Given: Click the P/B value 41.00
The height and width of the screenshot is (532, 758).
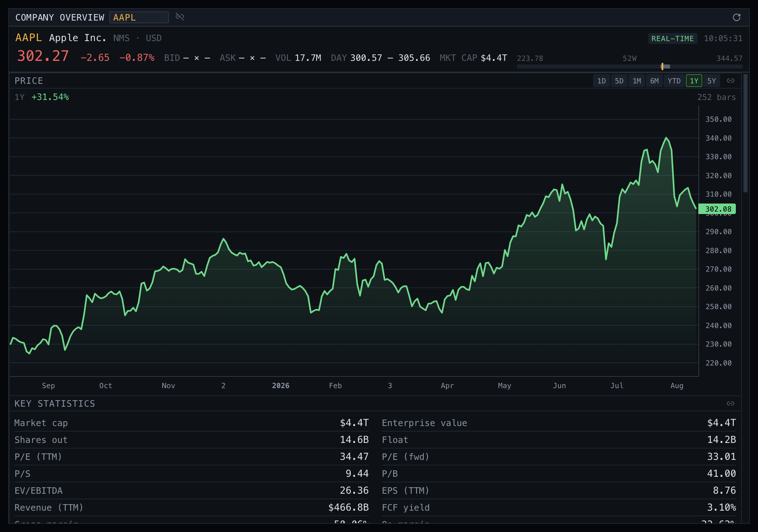Looking at the screenshot, I should (x=721, y=474).
